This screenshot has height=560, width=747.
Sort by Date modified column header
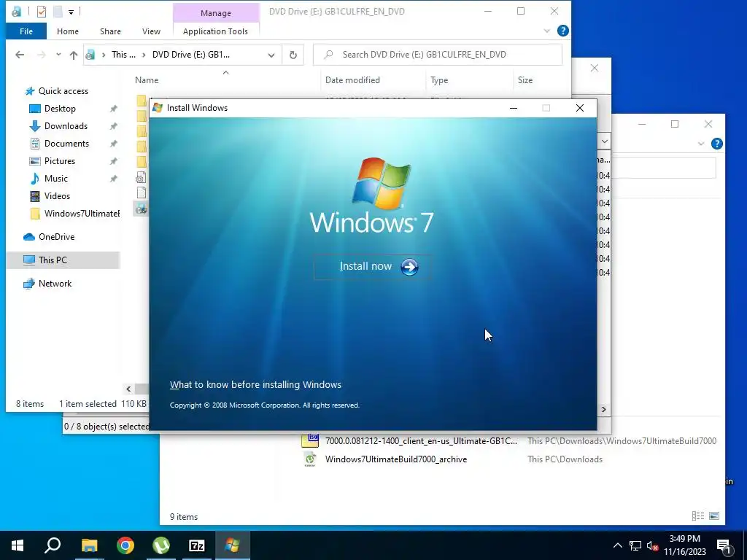coord(352,80)
